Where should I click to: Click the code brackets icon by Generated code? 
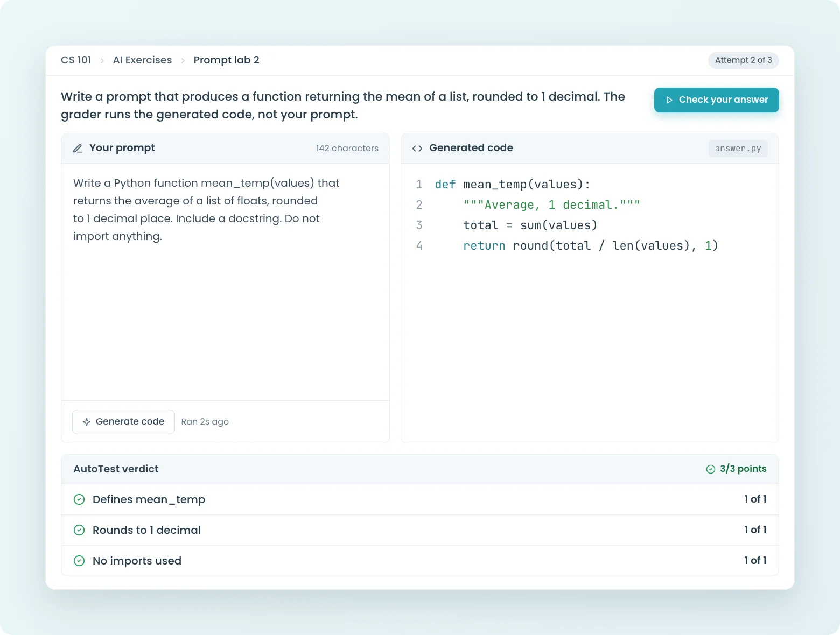(417, 149)
